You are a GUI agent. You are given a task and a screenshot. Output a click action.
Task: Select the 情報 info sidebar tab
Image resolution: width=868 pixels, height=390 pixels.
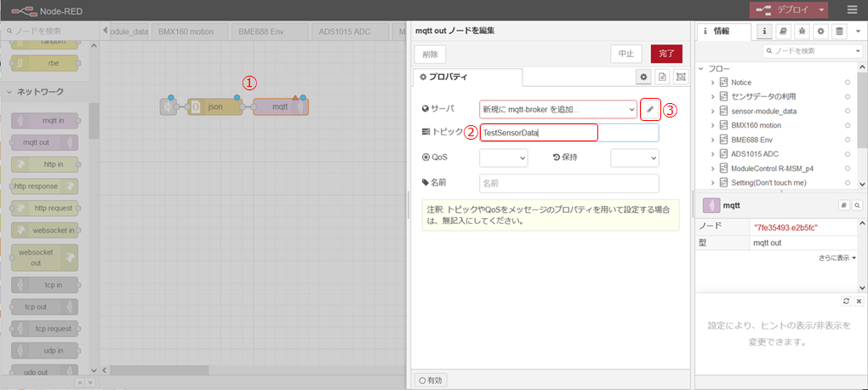pyautogui.click(x=723, y=32)
